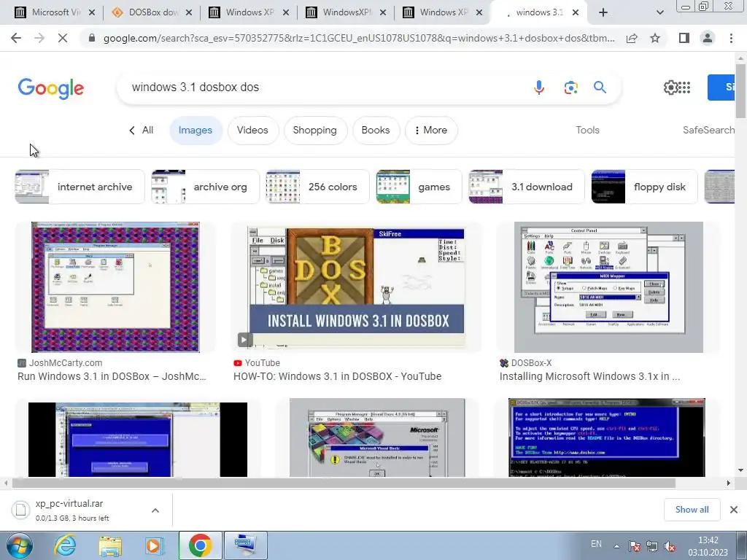Image resolution: width=747 pixels, height=560 pixels.
Task: Refine search with games chip
Action: [419, 187]
